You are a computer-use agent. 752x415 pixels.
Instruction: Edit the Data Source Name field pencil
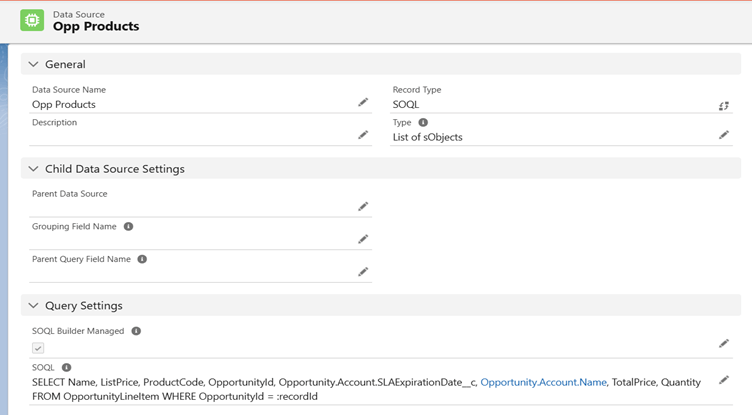(x=363, y=102)
